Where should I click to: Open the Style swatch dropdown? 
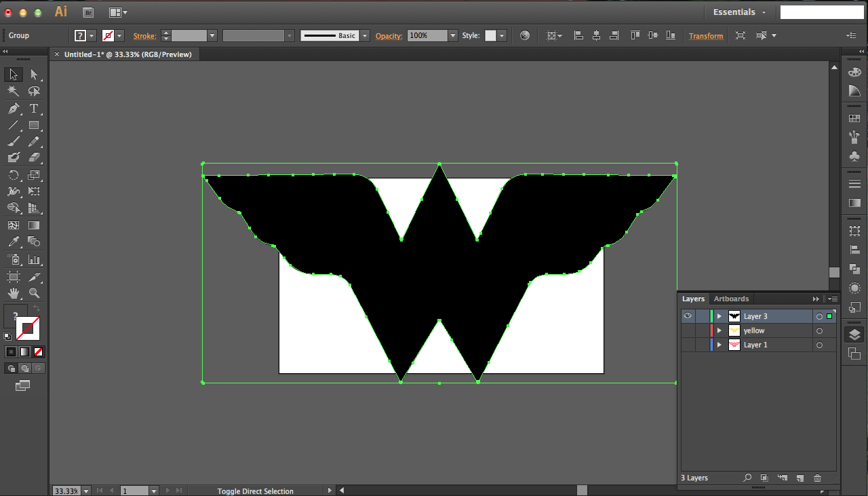[502, 35]
